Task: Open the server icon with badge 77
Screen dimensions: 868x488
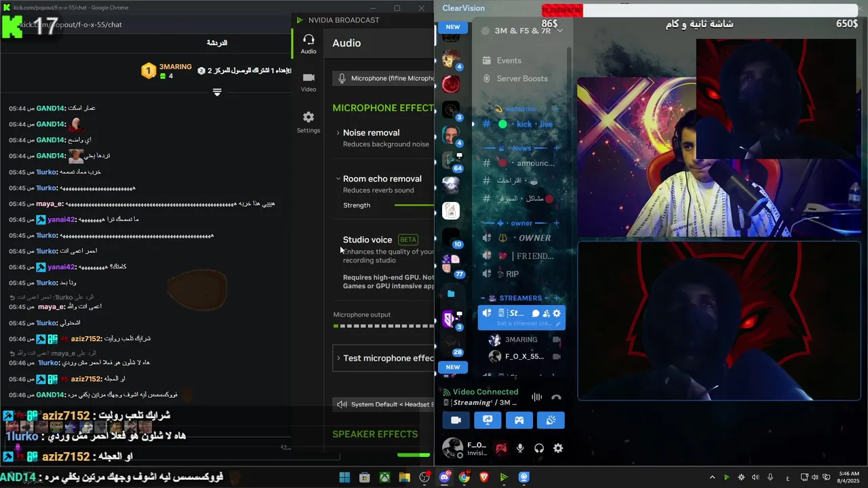Action: point(452,263)
